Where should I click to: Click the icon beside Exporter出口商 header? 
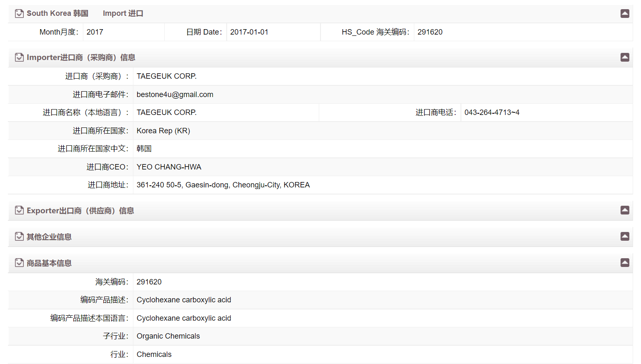point(19,210)
